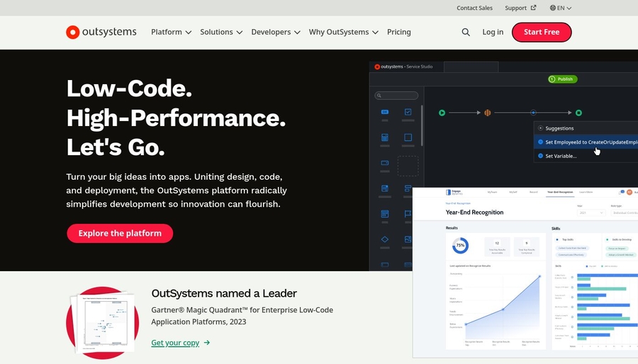This screenshot has width=638, height=364.
Task: Open the site search magnifier icon
Action: pos(466,32)
